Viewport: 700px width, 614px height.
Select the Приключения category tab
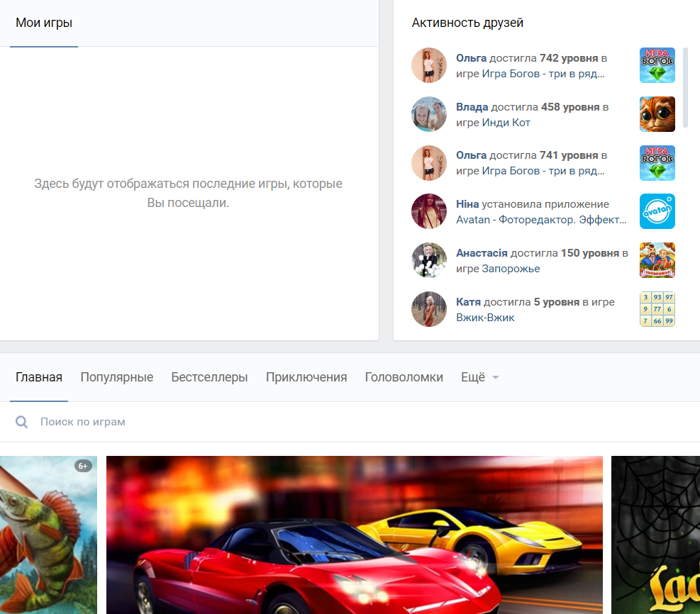click(306, 377)
